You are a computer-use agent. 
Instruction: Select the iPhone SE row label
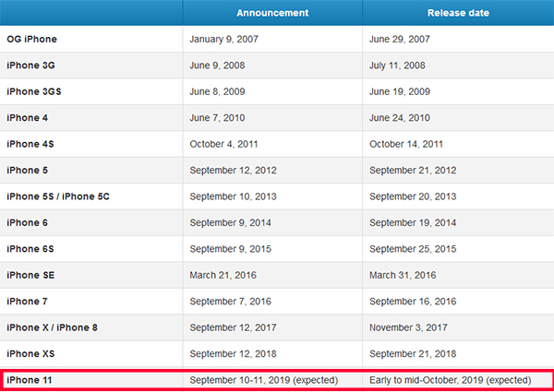[x=32, y=276]
